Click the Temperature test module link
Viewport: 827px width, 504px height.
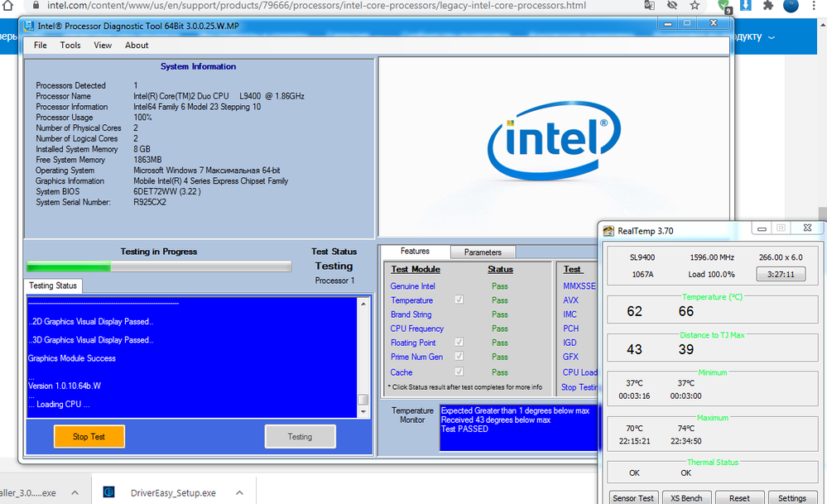pos(412,300)
